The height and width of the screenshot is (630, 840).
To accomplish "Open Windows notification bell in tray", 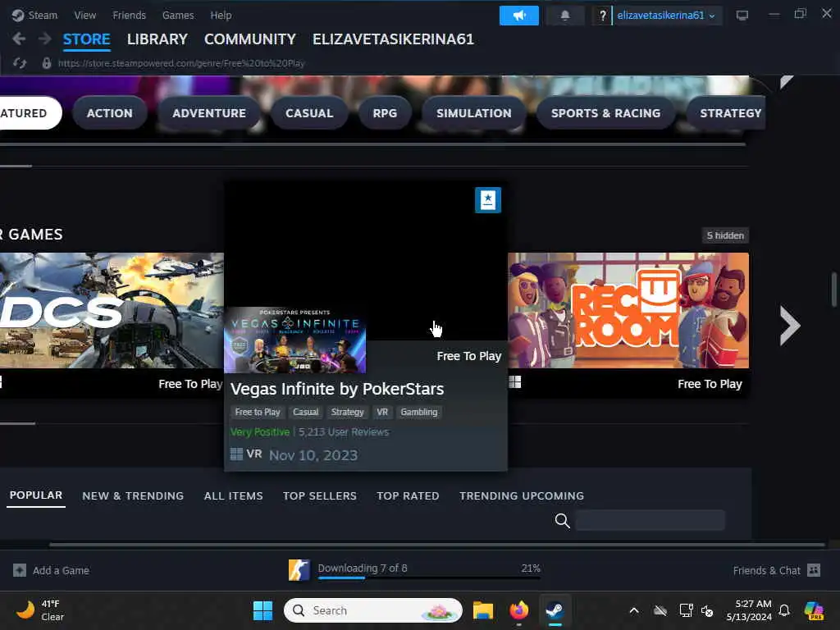I will tap(784, 610).
